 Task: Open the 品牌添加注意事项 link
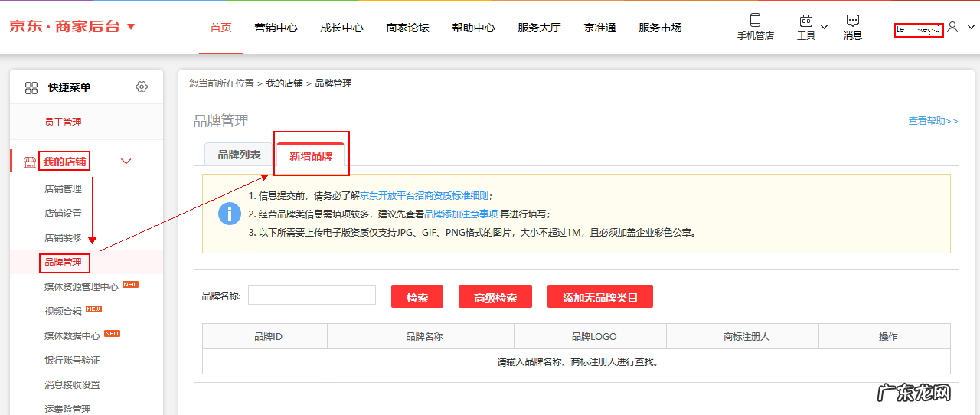coord(461,214)
